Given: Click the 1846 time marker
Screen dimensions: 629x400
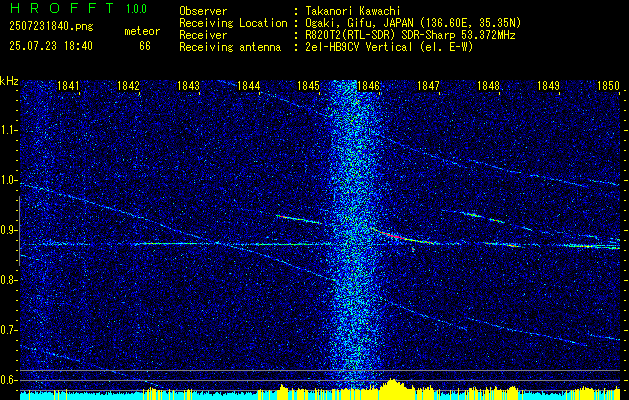Looking at the screenshot, I should pos(368,85).
